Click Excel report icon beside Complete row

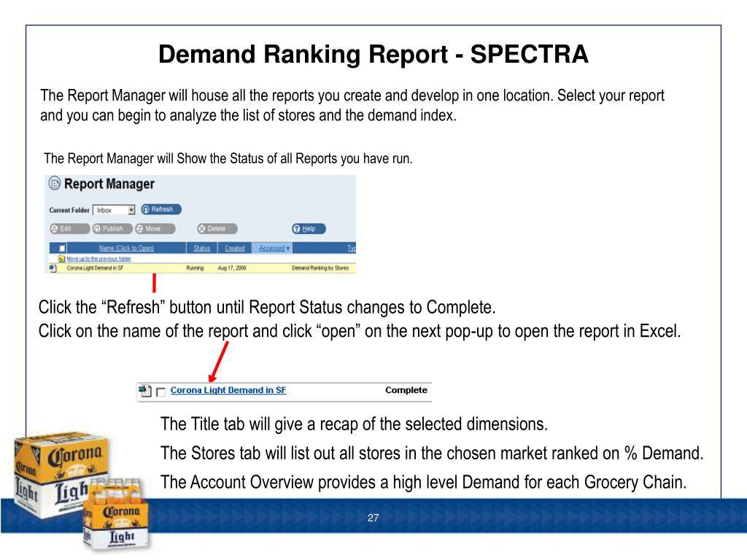(x=145, y=391)
